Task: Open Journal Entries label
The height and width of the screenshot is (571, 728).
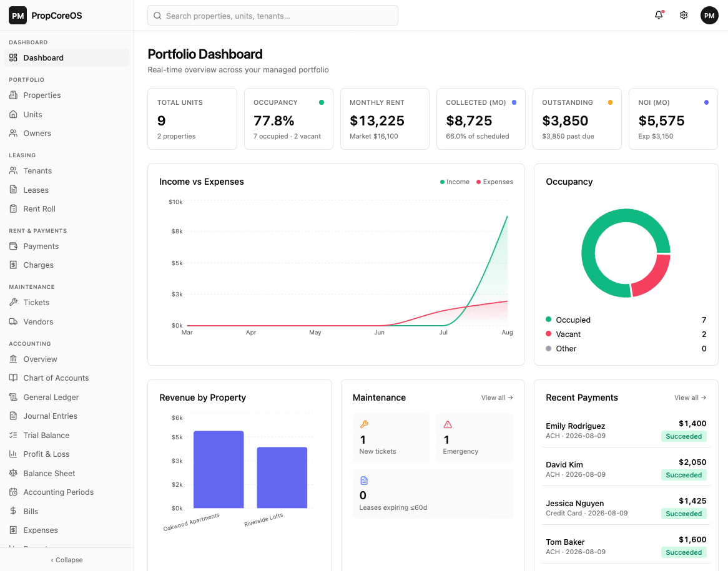Action: click(x=50, y=416)
